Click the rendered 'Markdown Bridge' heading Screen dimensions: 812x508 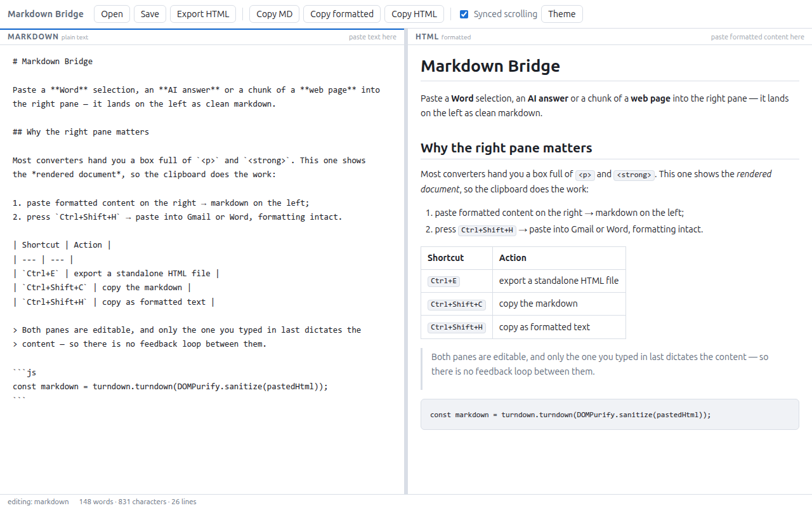490,66
